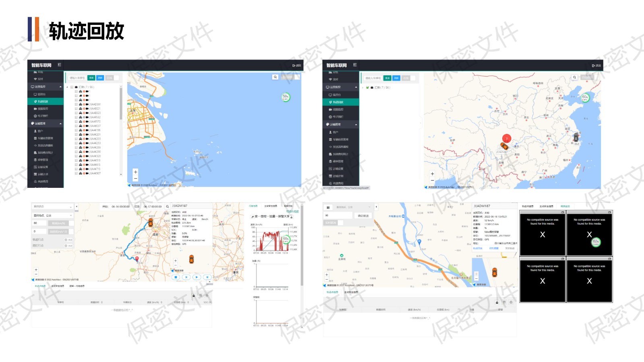Maximize the upper-left black video tile

coord(563,212)
